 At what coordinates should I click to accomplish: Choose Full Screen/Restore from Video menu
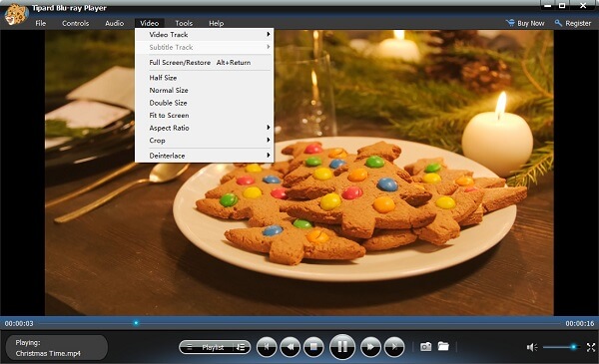click(x=205, y=62)
